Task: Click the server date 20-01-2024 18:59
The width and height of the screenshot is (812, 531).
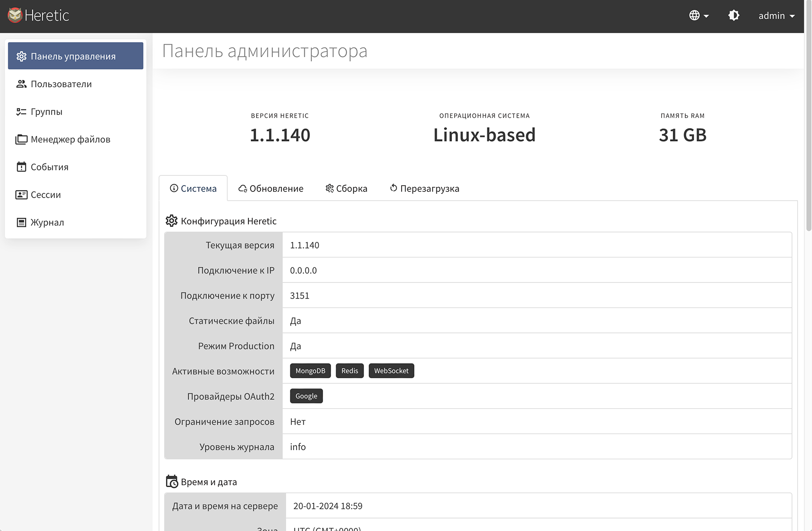Action: pos(328,506)
